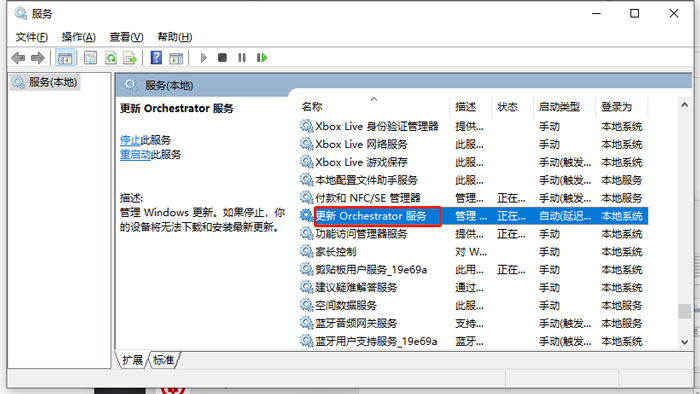The height and width of the screenshot is (394, 700).
Task: Click the vertical scrollbar thumb
Action: click(684, 311)
